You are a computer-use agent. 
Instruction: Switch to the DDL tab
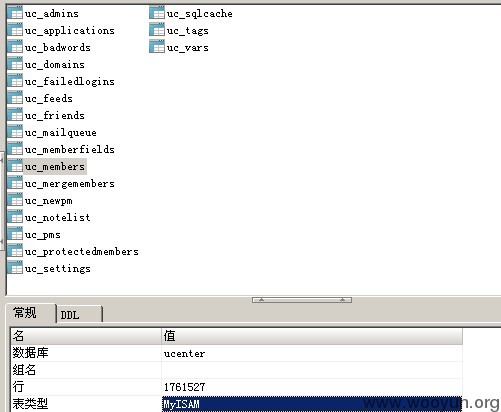[x=79, y=315]
